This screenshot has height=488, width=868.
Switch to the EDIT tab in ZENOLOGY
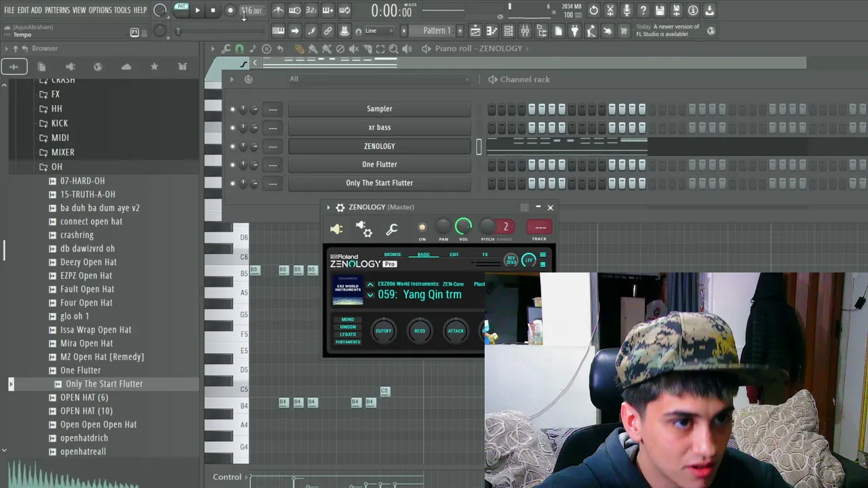point(454,255)
